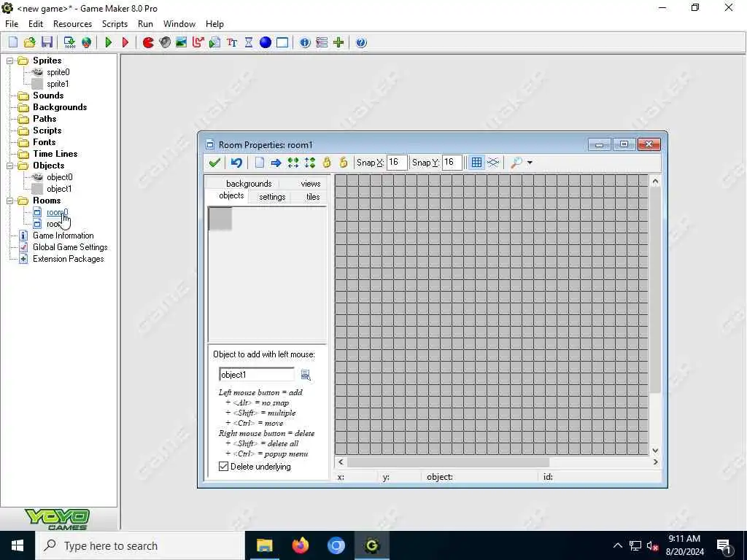Open Windows Start menu
747x560 pixels.
pos(18,545)
